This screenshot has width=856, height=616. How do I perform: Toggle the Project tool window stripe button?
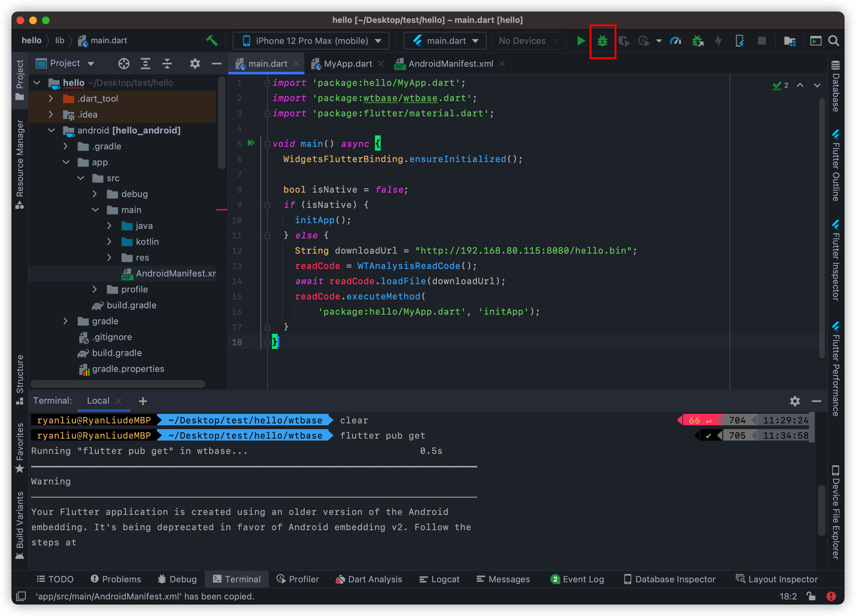tap(20, 79)
